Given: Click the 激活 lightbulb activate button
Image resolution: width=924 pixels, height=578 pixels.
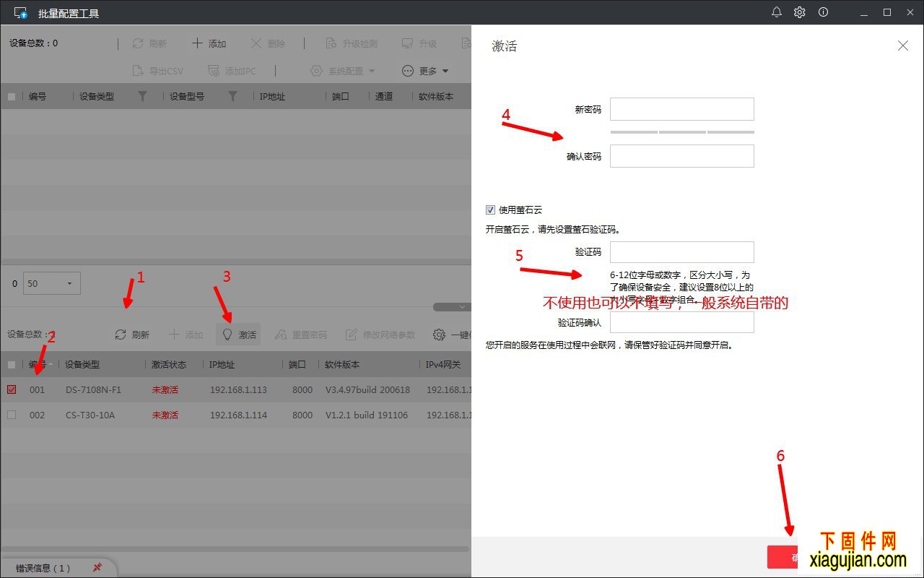Looking at the screenshot, I should click(x=239, y=335).
